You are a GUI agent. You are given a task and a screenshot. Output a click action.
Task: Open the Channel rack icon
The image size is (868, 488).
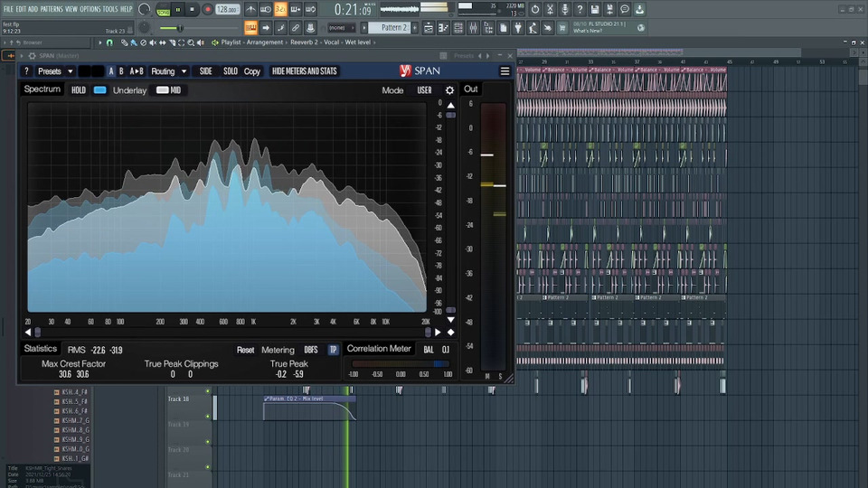click(x=458, y=28)
